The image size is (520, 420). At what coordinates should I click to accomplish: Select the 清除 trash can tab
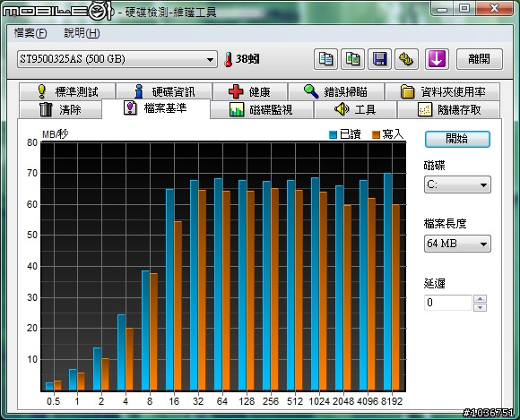click(60, 109)
